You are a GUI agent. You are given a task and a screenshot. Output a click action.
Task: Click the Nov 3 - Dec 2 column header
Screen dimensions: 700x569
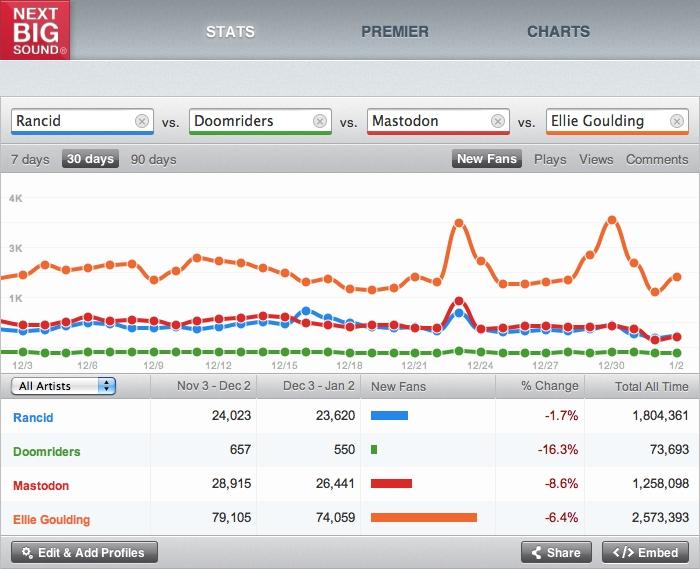(x=213, y=386)
